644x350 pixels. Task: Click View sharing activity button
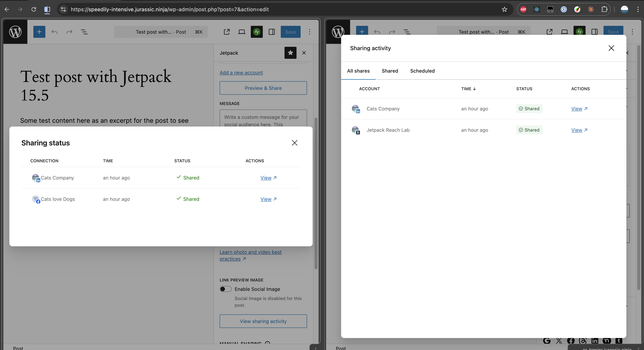263,321
